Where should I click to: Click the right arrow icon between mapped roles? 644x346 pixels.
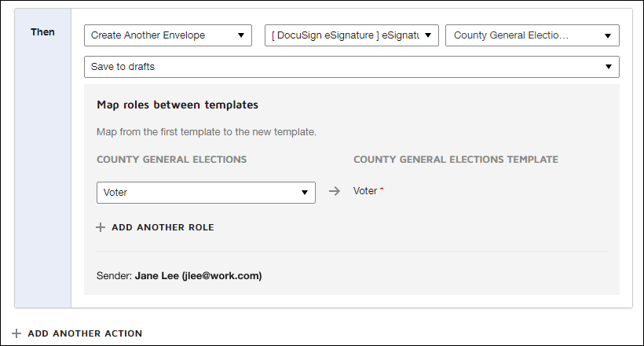click(x=335, y=191)
